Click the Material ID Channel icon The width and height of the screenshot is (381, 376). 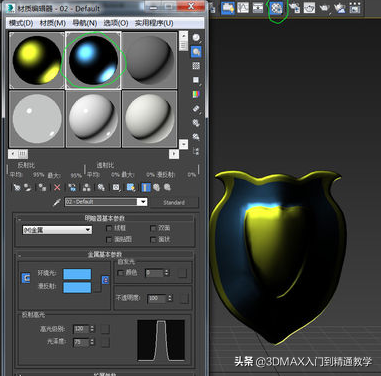click(x=116, y=187)
